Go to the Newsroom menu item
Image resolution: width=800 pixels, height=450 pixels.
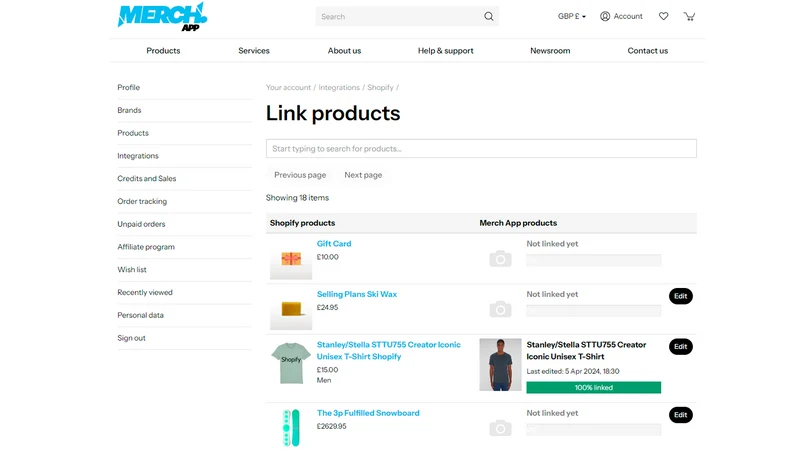pyautogui.click(x=550, y=51)
